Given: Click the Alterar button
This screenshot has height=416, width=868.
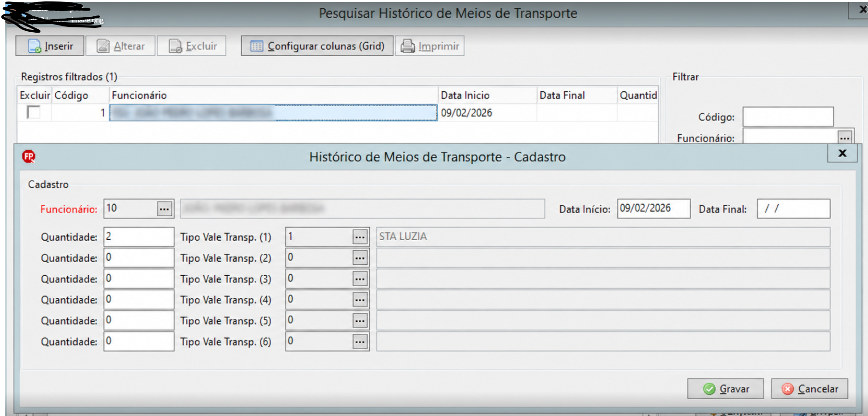Looking at the screenshot, I should [x=121, y=46].
